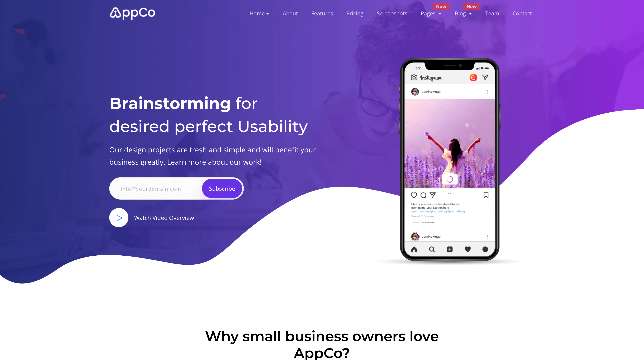Expand the Blog navigation dropdown

(463, 13)
